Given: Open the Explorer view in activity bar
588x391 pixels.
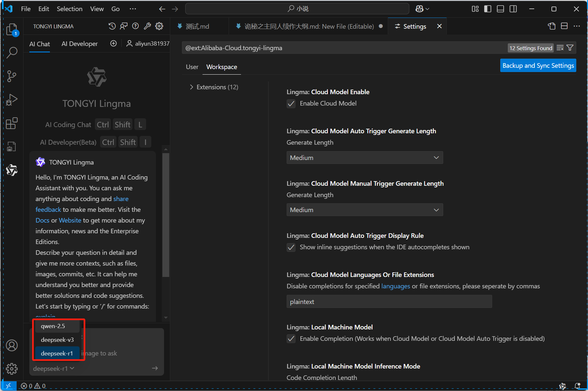Looking at the screenshot, I should 12,29.
